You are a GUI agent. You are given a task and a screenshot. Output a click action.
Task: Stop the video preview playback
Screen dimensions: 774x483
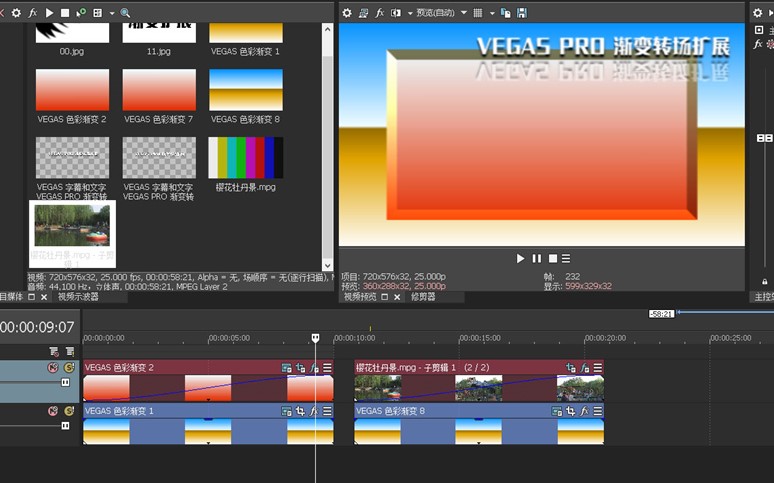(x=553, y=258)
